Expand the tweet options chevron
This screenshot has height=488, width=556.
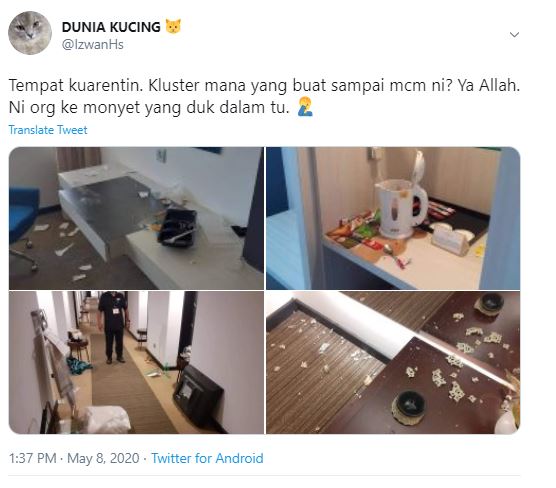coord(514,34)
